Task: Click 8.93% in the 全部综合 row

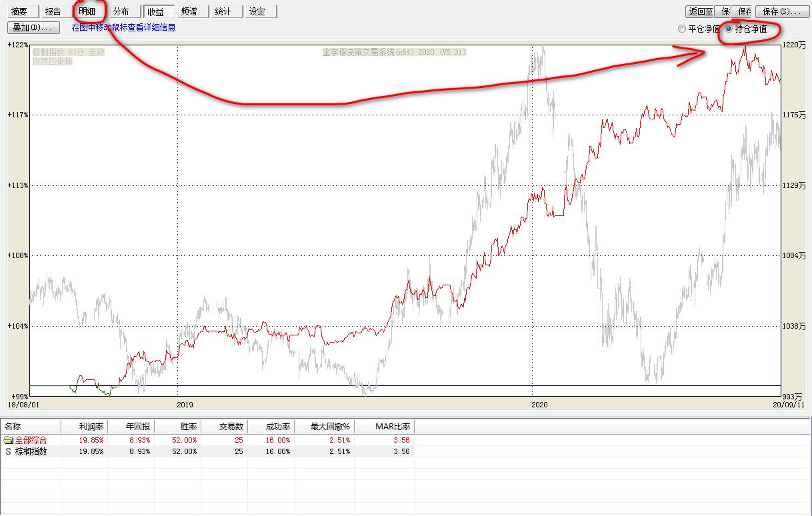Action: (x=140, y=440)
